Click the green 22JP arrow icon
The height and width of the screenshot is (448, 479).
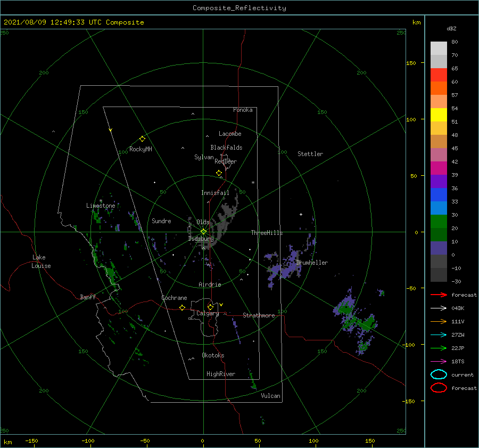[439, 348]
